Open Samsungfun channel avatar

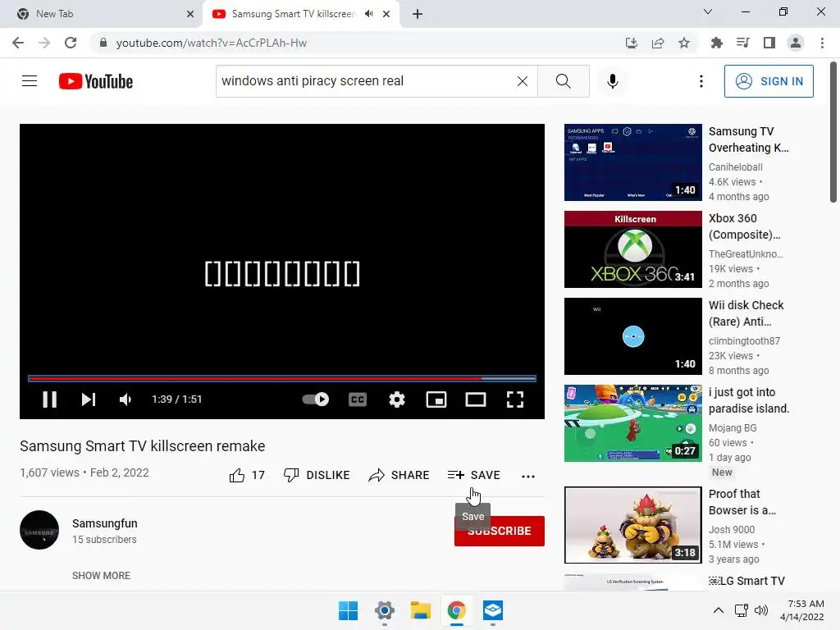tap(39, 530)
